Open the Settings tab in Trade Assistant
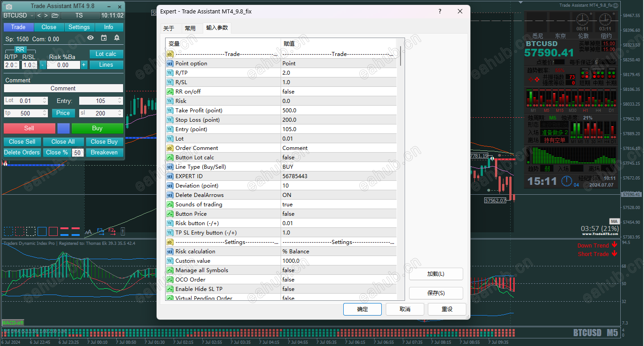Screen dimensions: 644x346 79,27
